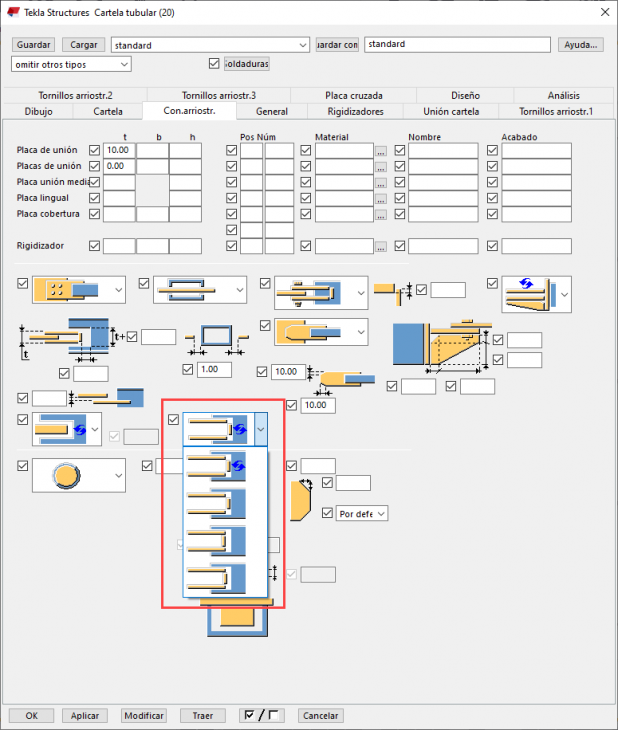Click the round tube profile icon

67,475
